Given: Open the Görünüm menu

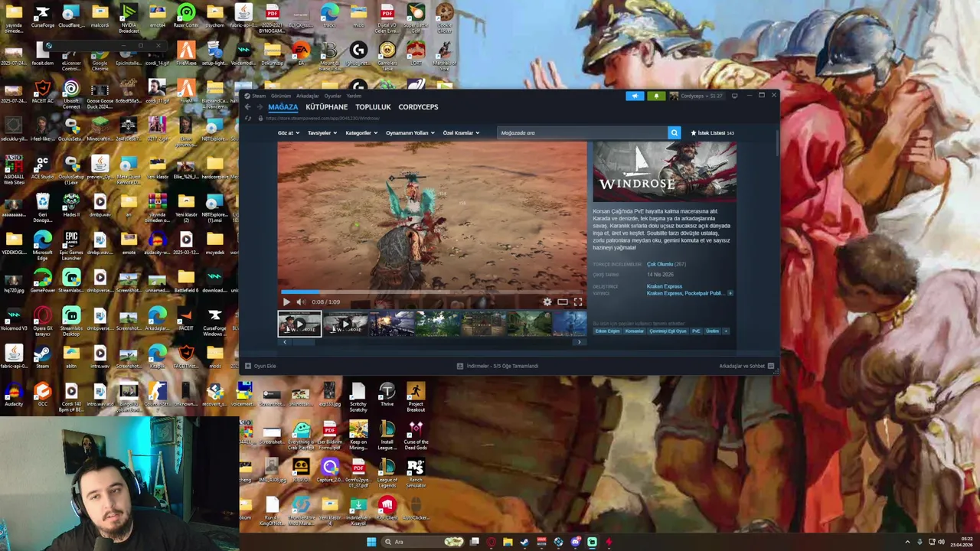Looking at the screenshot, I should (280, 96).
